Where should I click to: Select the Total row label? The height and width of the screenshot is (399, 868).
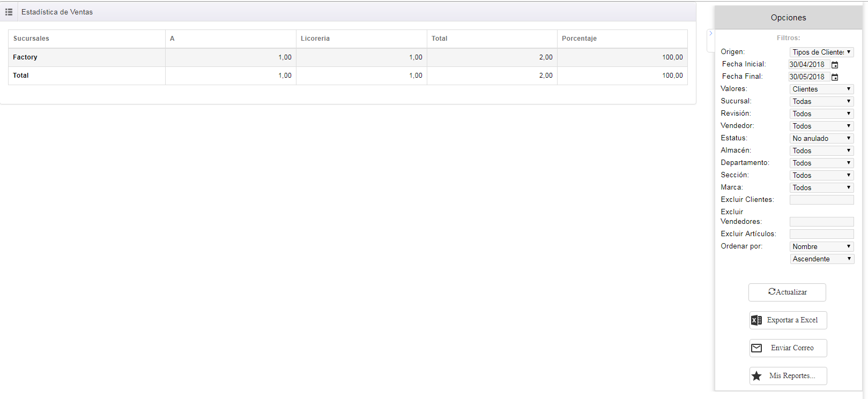[x=21, y=76]
